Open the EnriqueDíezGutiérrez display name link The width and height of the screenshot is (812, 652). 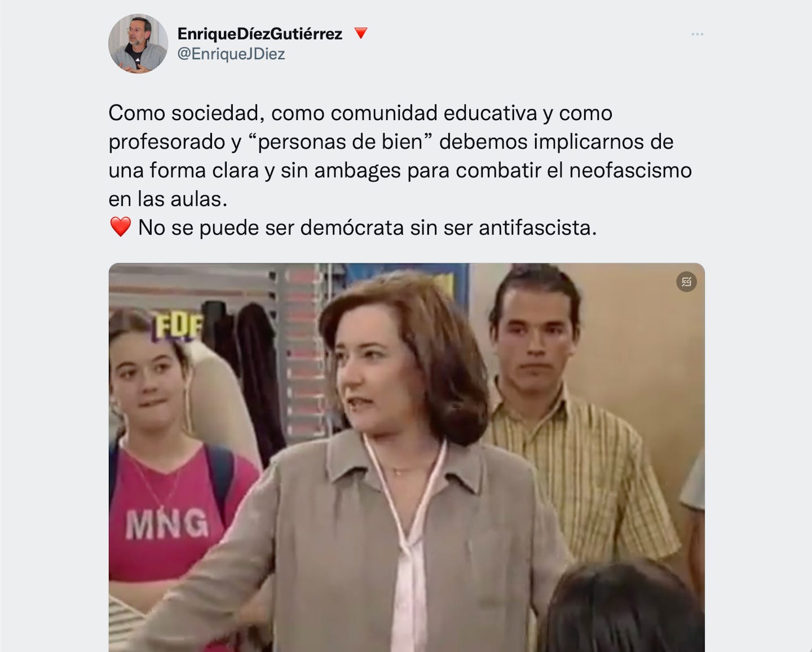(260, 34)
